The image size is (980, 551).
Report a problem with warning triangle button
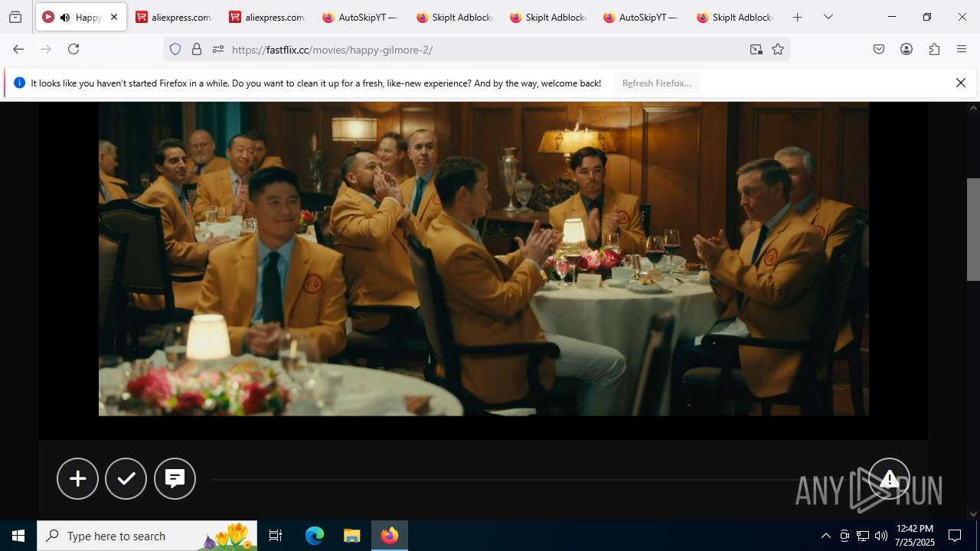889,478
